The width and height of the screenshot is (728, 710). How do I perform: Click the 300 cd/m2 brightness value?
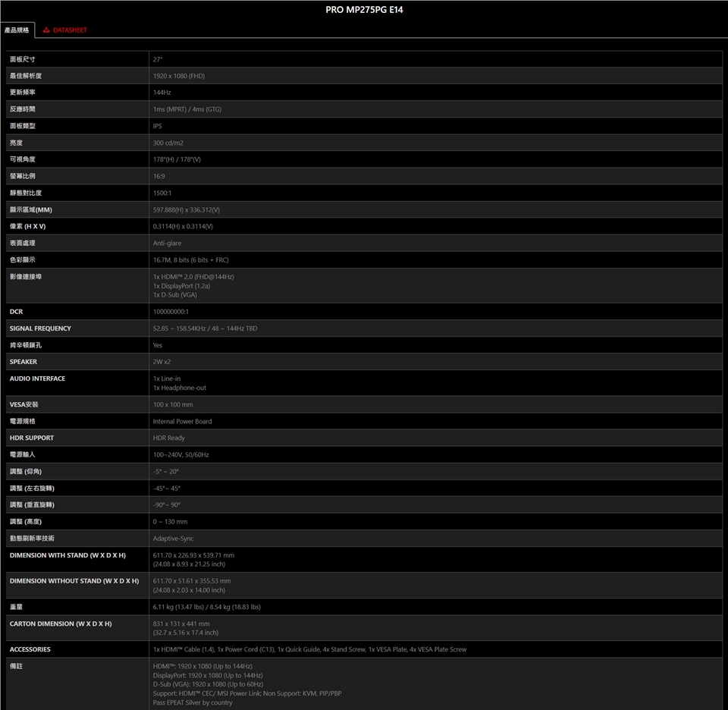[x=168, y=143]
